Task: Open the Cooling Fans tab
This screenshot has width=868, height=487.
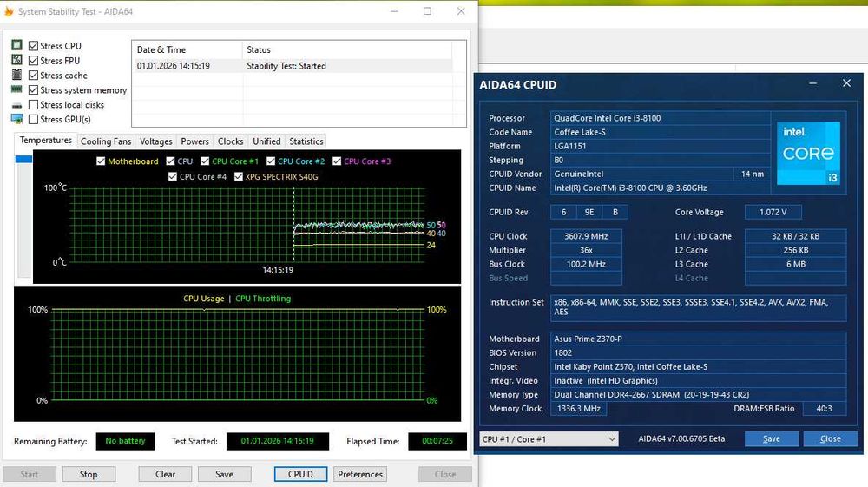Action: click(106, 141)
